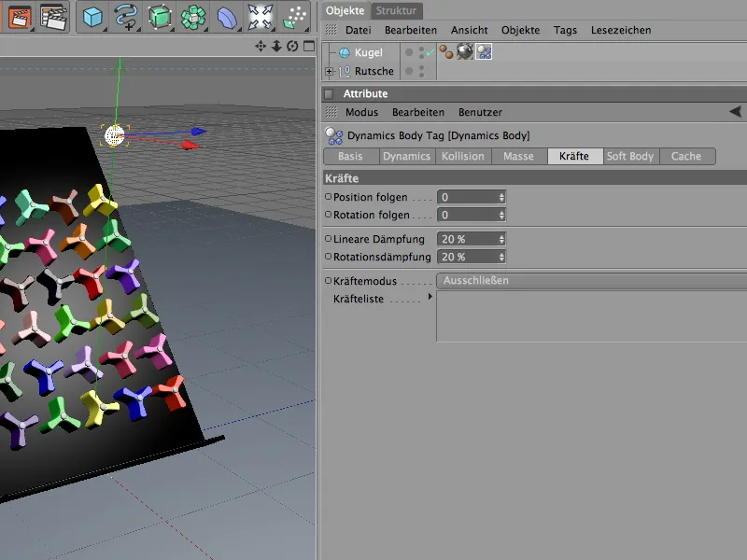Image resolution: width=747 pixels, height=560 pixels.
Task: Click the Dynamics Body tag on Kugel
Action: click(x=484, y=52)
